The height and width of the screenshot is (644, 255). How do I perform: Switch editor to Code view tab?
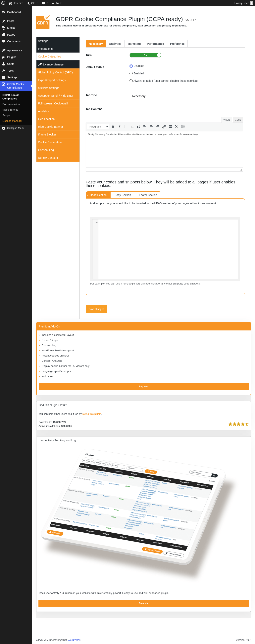(x=238, y=120)
